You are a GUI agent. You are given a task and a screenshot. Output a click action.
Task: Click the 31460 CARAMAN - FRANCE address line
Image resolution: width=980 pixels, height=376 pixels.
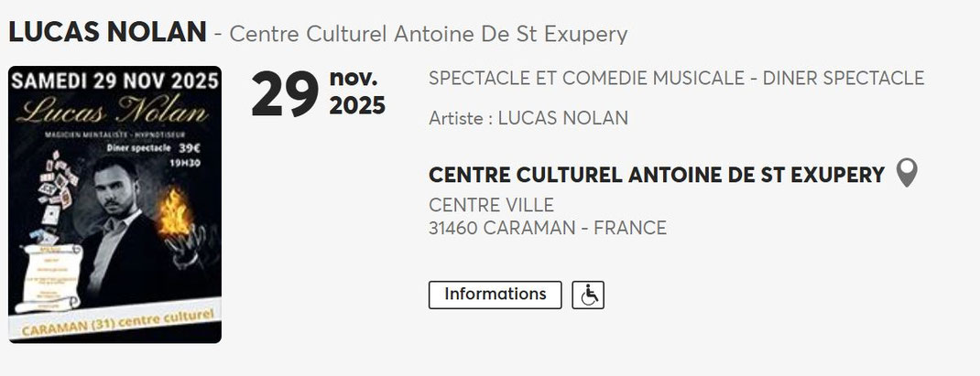click(547, 228)
